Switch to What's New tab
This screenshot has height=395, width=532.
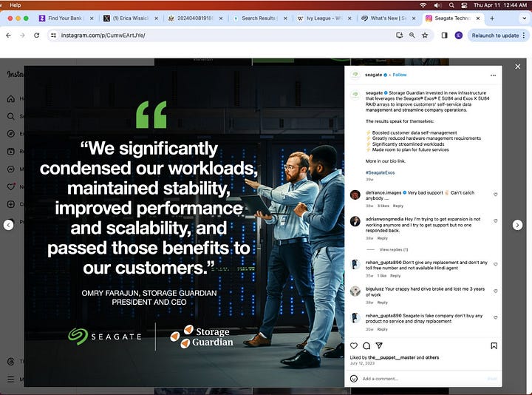[x=389, y=18]
